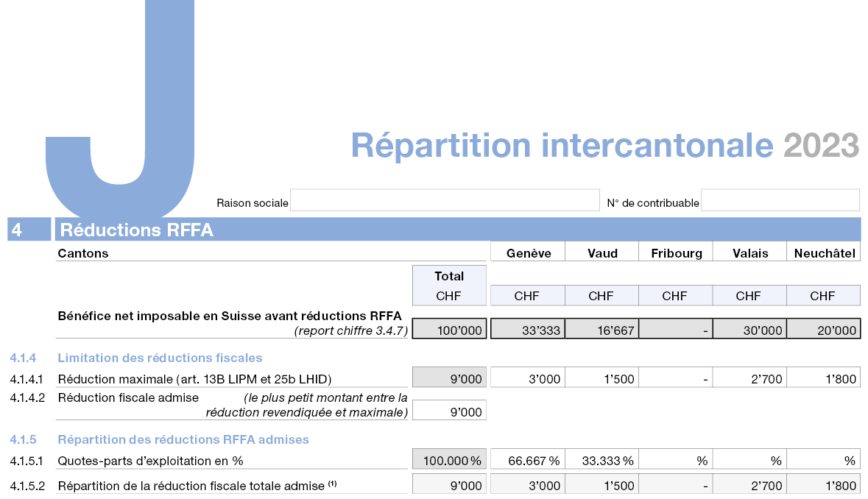This screenshot has height=499, width=868.
Task: Click the N° de contribuable field
Action: (x=780, y=200)
